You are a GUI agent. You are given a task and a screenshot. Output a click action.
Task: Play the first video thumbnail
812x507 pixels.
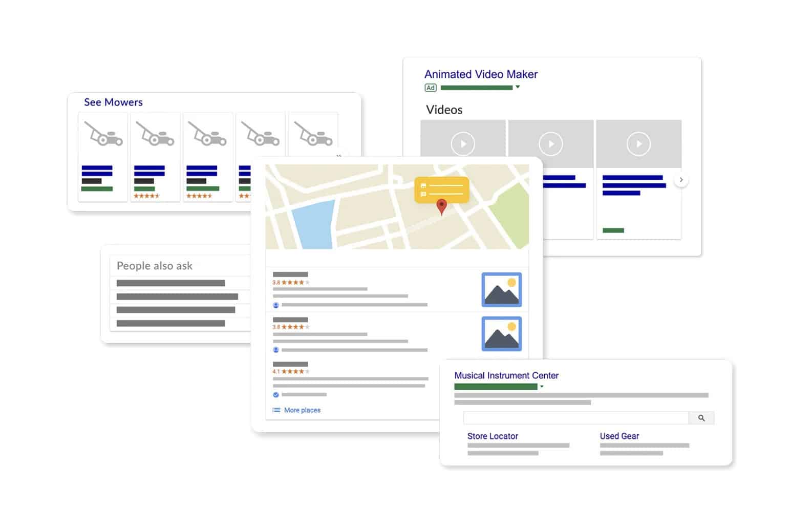(x=463, y=144)
